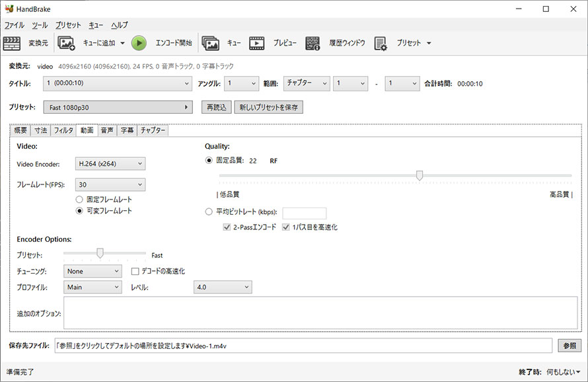Click the preview film strip icon
588x382 pixels.
(257, 43)
